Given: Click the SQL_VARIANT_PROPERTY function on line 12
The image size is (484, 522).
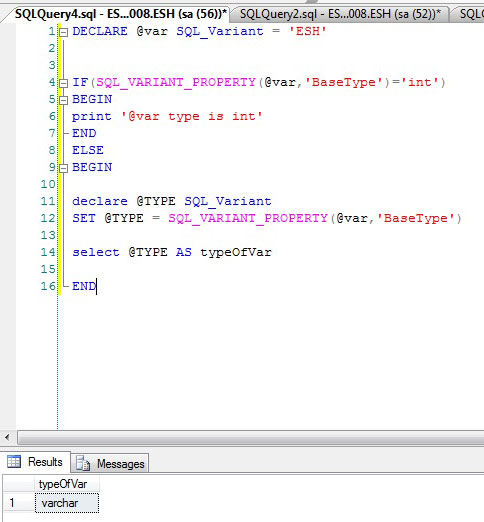Looking at the screenshot, I should (248, 219).
